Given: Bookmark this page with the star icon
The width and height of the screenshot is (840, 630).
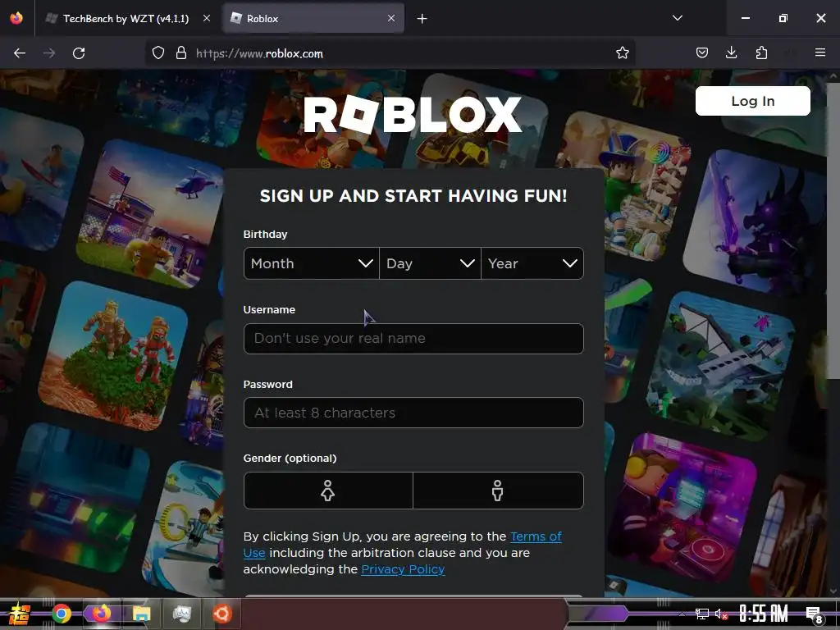Looking at the screenshot, I should (622, 53).
